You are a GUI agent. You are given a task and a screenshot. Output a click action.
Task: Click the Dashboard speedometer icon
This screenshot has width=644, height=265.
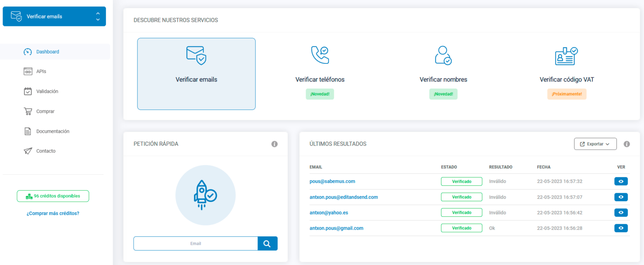[x=28, y=52]
